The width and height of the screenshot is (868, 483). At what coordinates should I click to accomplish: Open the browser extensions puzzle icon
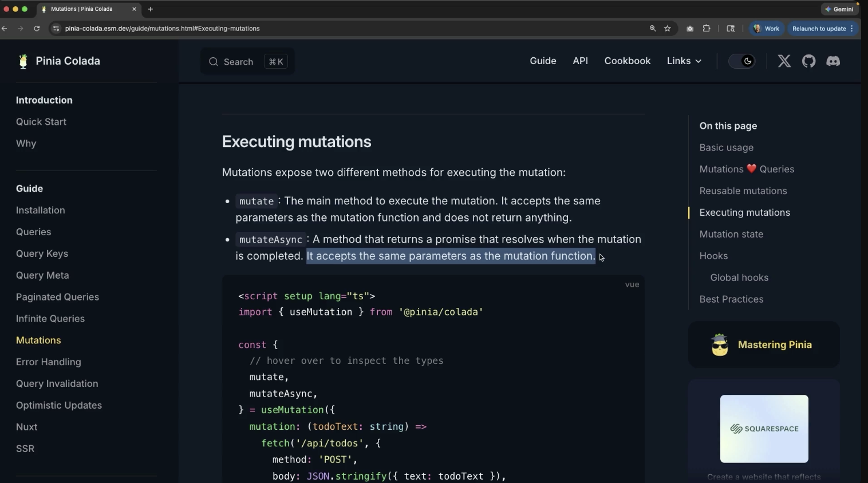707,29
